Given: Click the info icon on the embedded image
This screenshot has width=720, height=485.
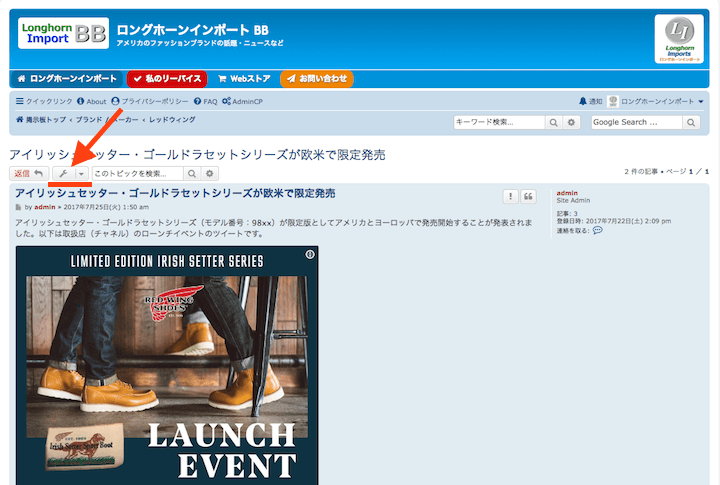Looking at the screenshot, I should pos(310,254).
